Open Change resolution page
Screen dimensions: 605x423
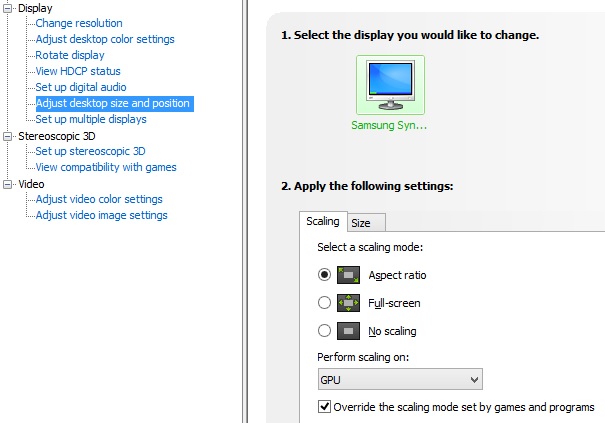coord(79,23)
